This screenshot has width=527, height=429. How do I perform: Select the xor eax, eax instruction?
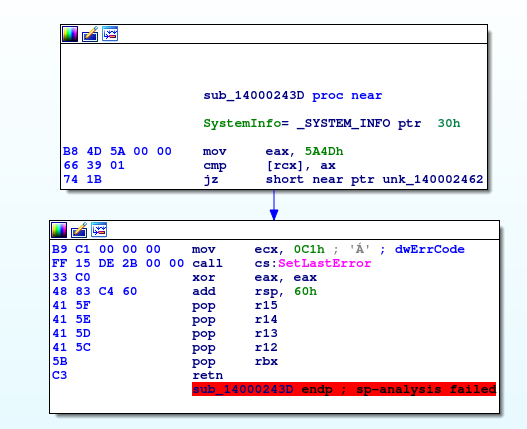[254, 277]
